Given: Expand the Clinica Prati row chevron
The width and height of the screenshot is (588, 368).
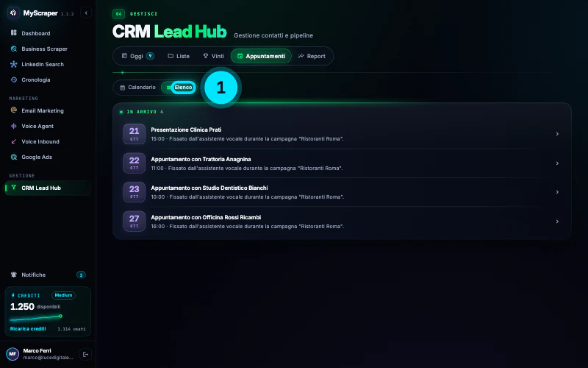Looking at the screenshot, I should click(x=557, y=134).
